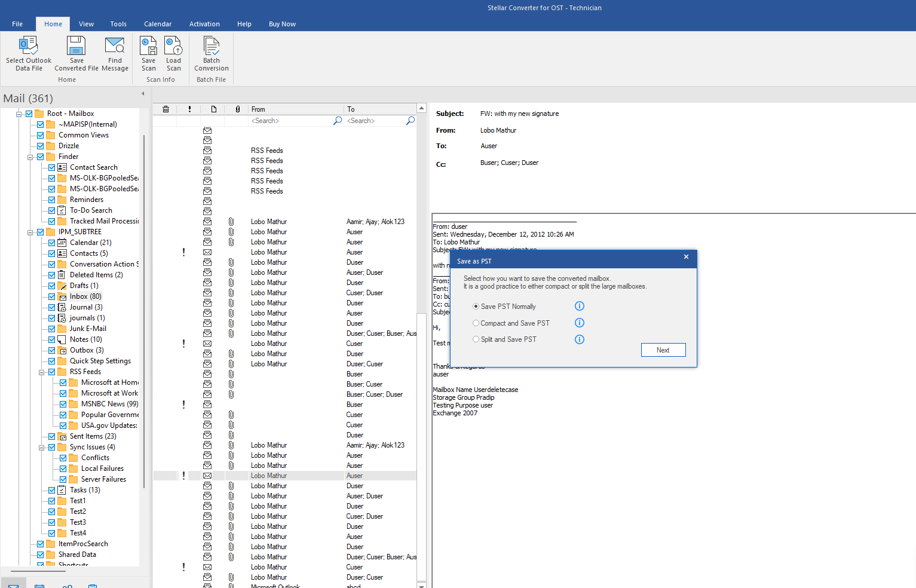Show info for Split and Save PST

click(x=580, y=339)
